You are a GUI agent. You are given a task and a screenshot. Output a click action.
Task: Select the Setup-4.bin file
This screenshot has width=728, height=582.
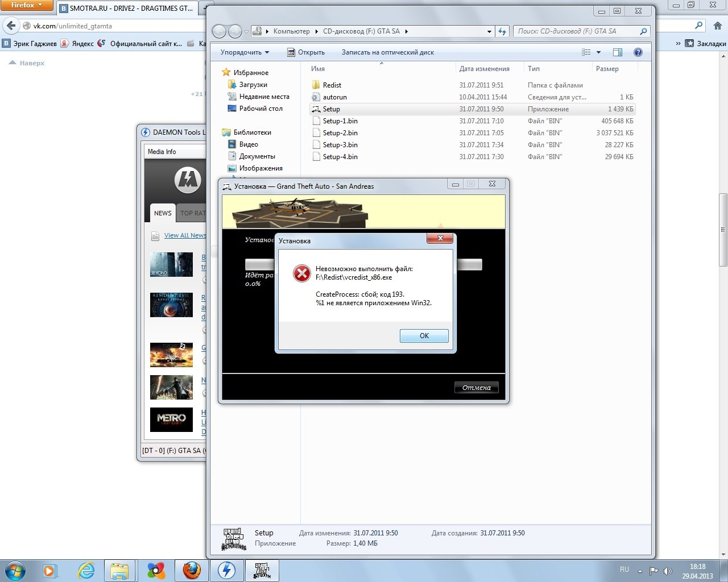point(340,157)
